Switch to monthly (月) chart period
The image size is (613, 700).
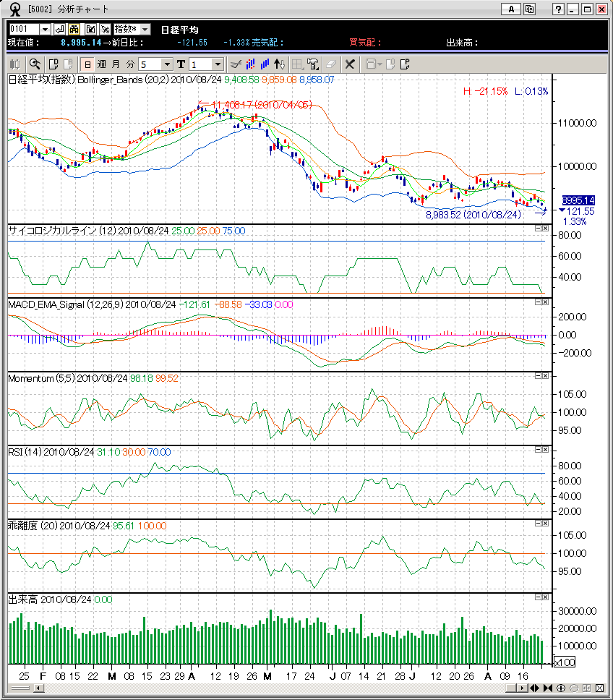(116, 64)
